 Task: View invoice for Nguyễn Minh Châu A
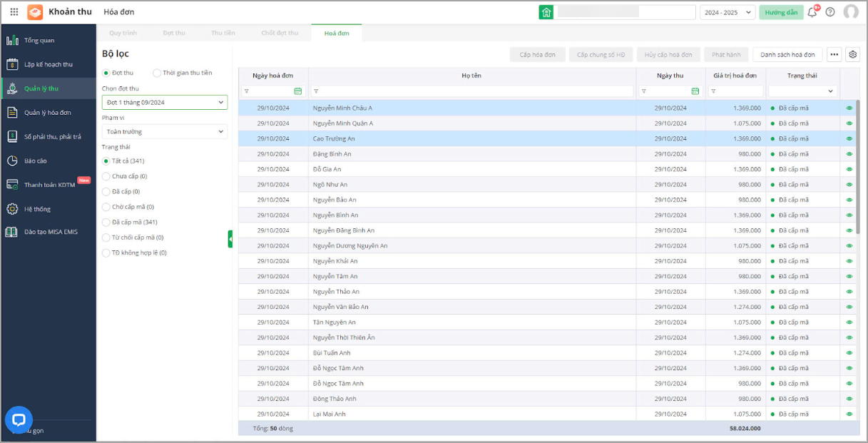849,108
